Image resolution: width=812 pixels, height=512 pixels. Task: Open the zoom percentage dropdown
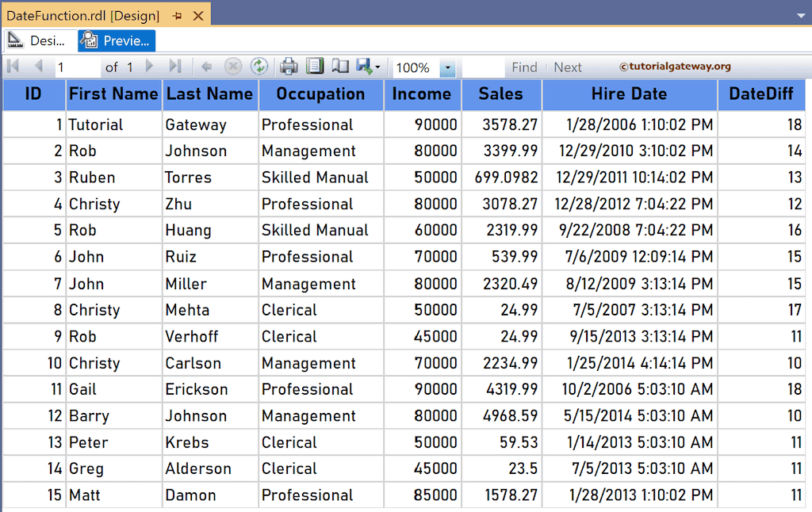coord(449,67)
